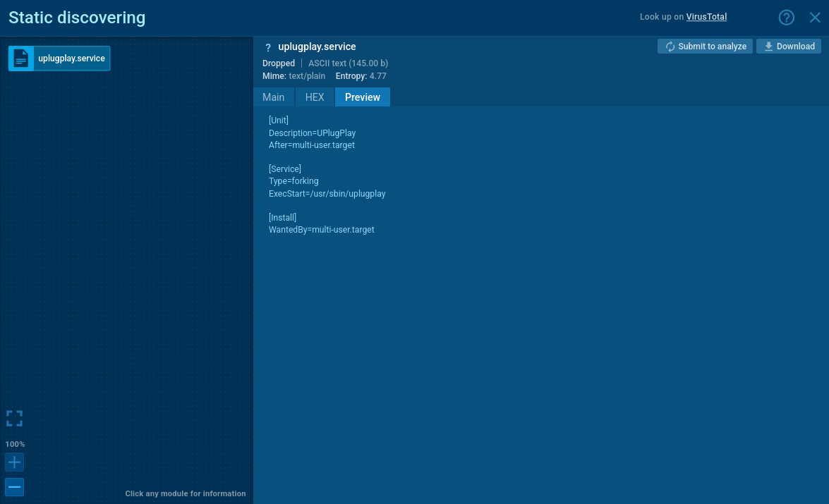Click the Type=forking line in the preview

pyautogui.click(x=294, y=181)
